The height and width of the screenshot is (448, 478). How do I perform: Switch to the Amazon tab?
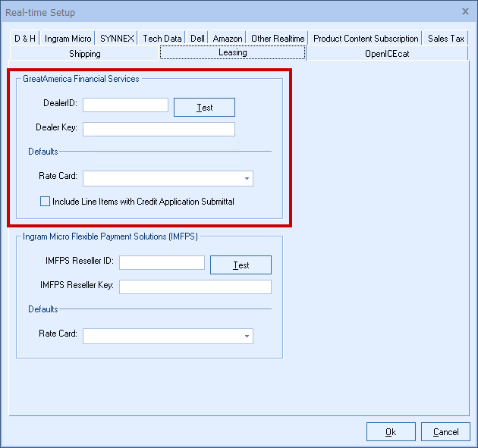coord(228,39)
